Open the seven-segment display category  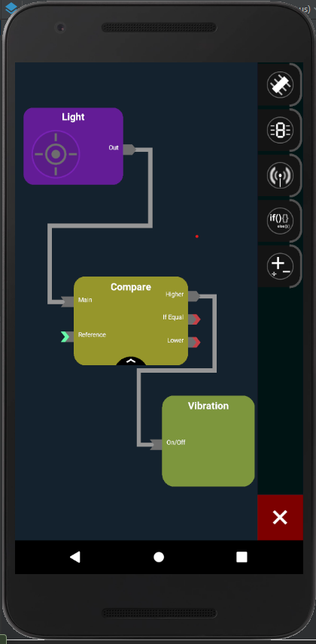(280, 130)
